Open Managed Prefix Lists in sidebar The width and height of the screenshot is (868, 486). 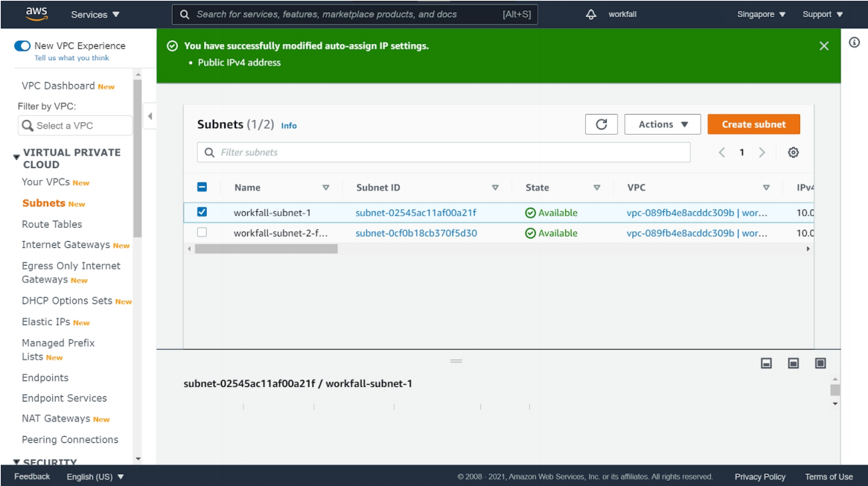(x=58, y=350)
